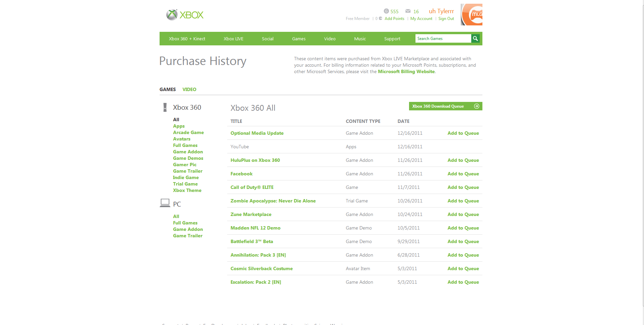Image resolution: width=644 pixels, height=325 pixels.
Task: Select Game Trailer under PC
Action: [x=188, y=236]
